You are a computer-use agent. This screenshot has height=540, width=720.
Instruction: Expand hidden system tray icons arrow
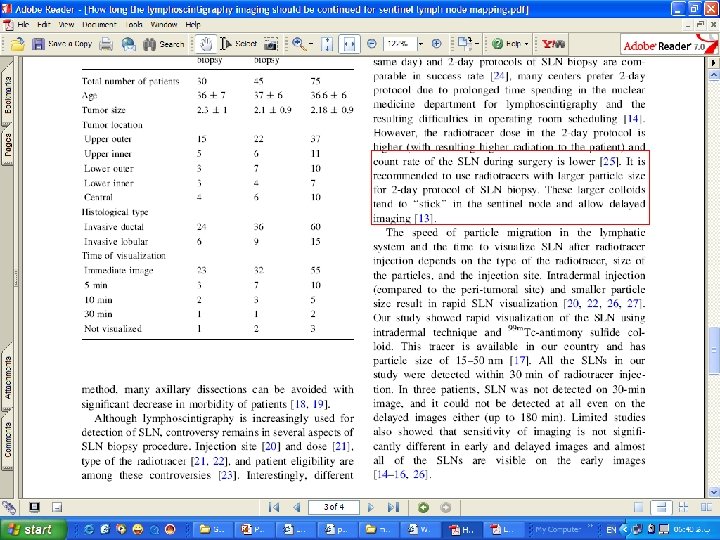(x=623, y=529)
